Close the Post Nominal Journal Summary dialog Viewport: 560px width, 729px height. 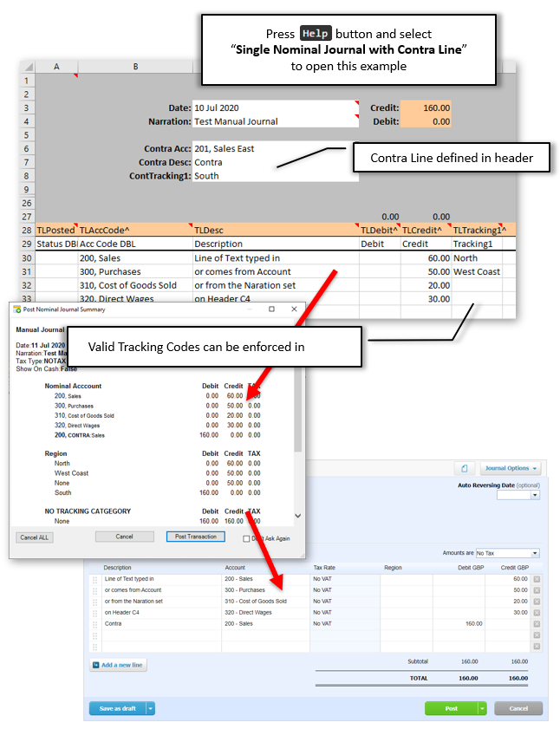(294, 309)
